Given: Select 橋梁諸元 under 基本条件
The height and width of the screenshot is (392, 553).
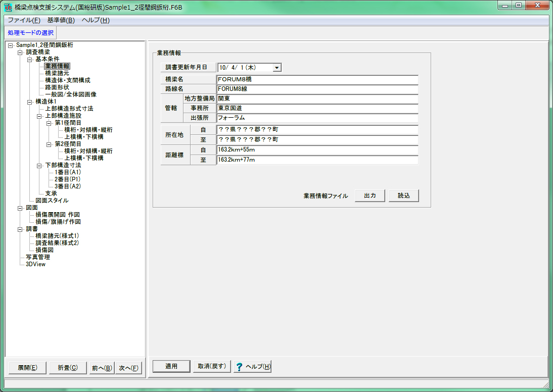Looking at the screenshot, I should click(57, 73).
